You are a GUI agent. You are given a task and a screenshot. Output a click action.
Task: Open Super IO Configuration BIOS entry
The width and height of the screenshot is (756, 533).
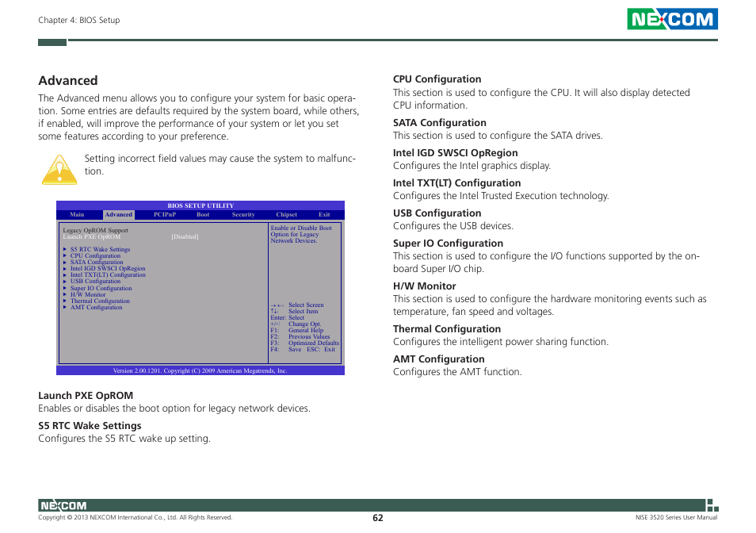tap(101, 288)
